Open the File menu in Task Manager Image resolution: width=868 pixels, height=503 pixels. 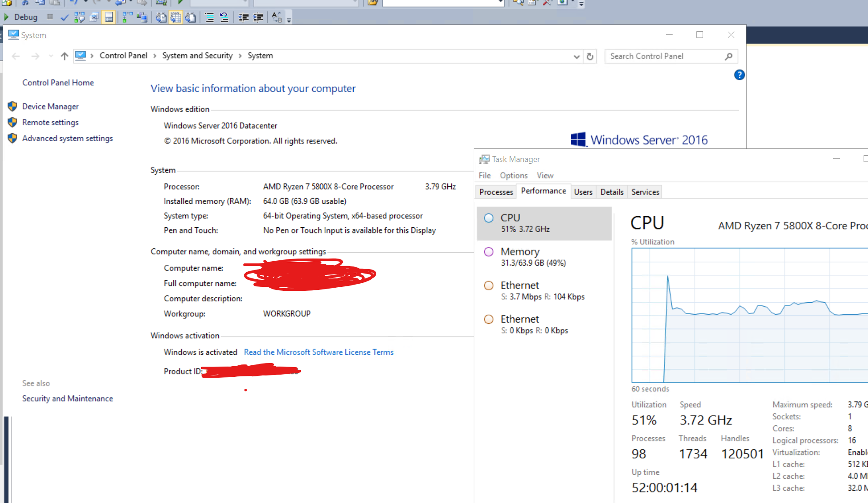(485, 175)
